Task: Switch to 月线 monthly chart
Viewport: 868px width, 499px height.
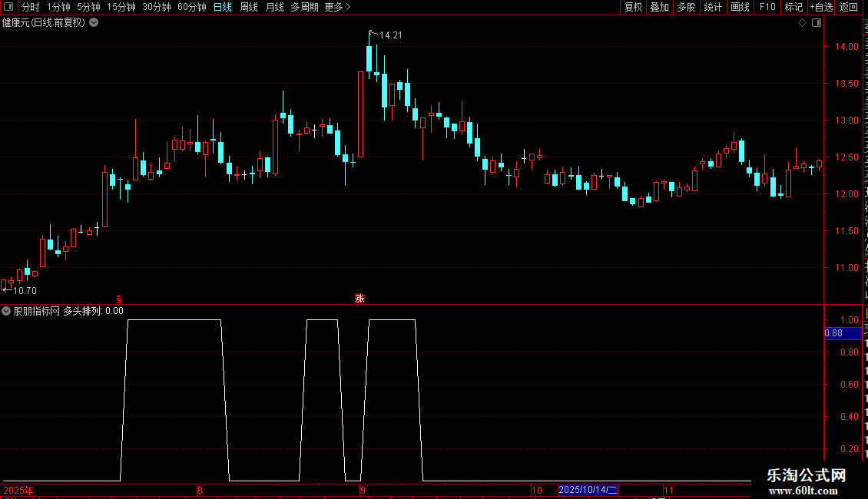Action: coord(274,7)
